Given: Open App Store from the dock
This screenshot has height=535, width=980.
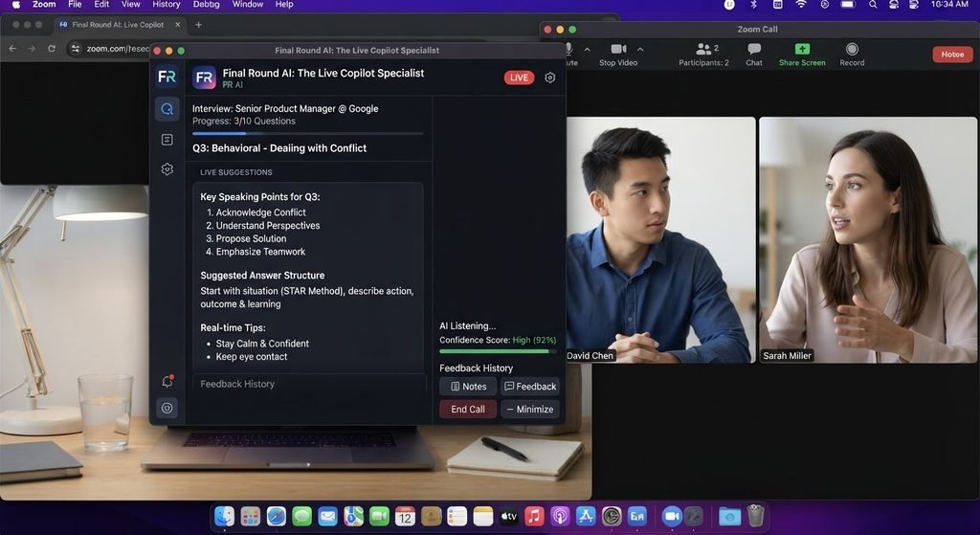Looking at the screenshot, I should tap(586, 516).
